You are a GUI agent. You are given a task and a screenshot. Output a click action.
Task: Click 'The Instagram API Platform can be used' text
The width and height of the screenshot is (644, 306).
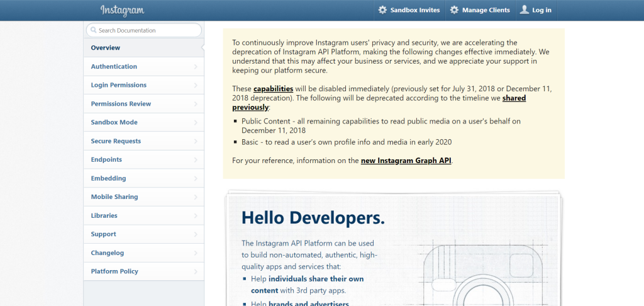pyautogui.click(x=308, y=243)
